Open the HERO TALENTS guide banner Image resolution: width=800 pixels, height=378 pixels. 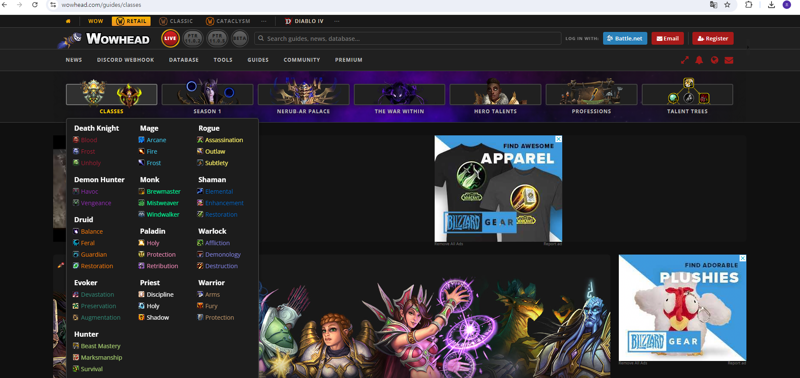[x=495, y=96]
